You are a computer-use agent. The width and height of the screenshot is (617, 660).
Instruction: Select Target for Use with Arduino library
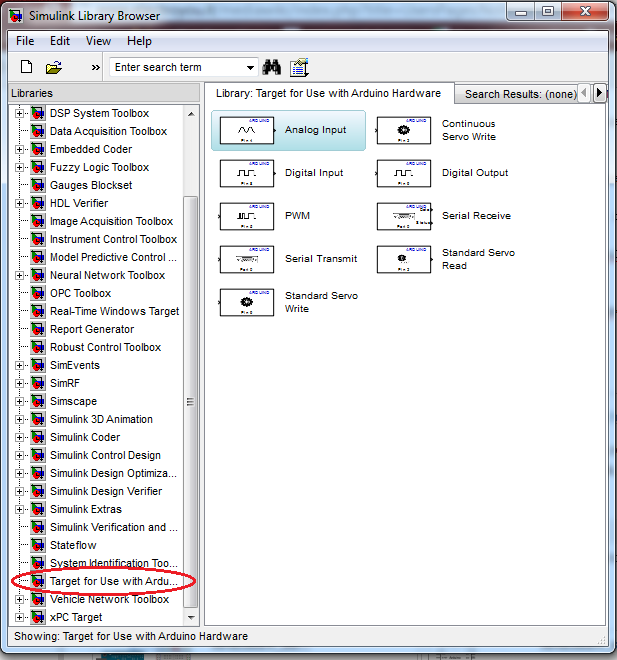(114, 582)
